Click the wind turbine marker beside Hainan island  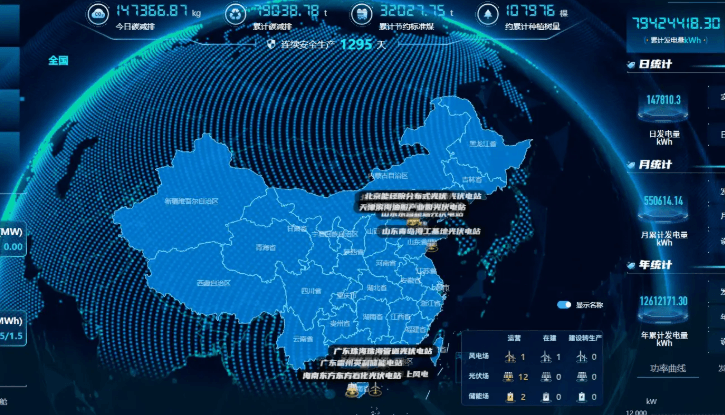pyautogui.click(x=375, y=391)
